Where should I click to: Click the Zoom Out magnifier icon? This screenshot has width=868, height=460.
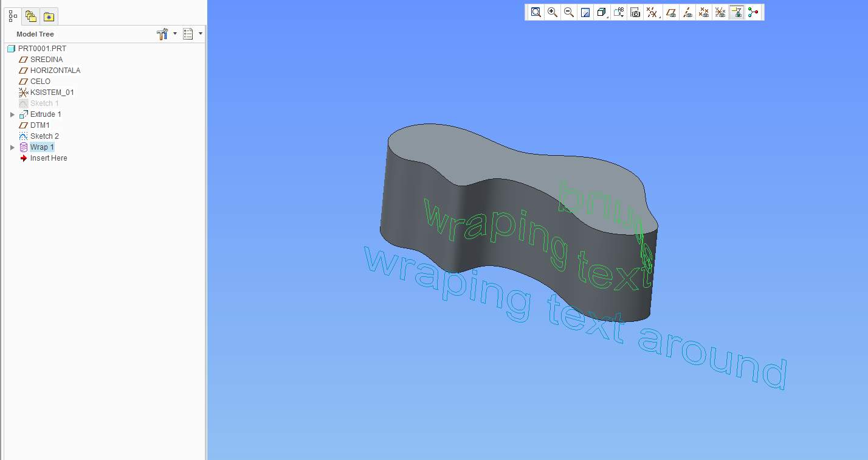568,12
